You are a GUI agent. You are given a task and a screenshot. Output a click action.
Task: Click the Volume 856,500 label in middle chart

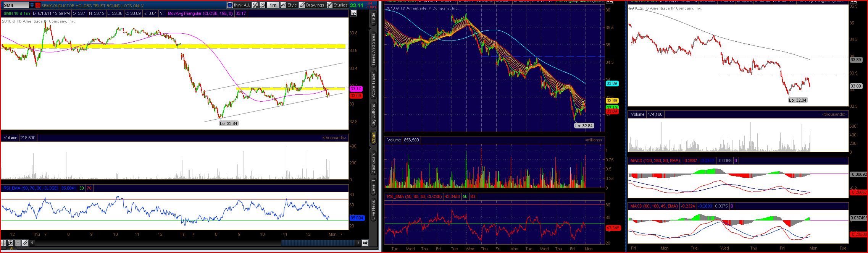click(403, 140)
